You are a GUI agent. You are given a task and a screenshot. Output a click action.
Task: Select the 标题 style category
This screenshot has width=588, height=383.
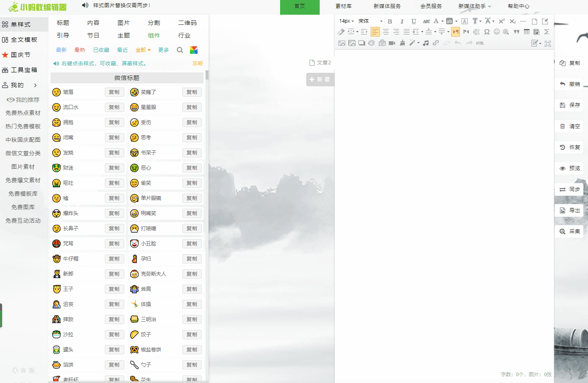(x=63, y=23)
